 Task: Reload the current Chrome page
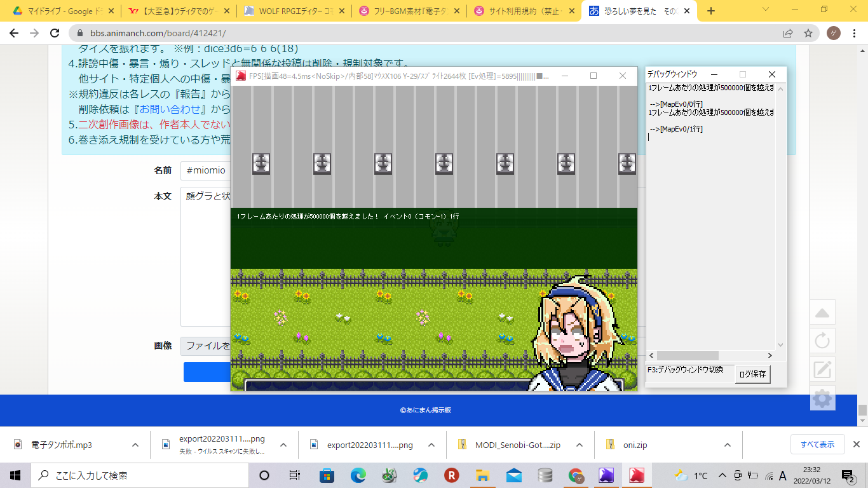point(55,33)
